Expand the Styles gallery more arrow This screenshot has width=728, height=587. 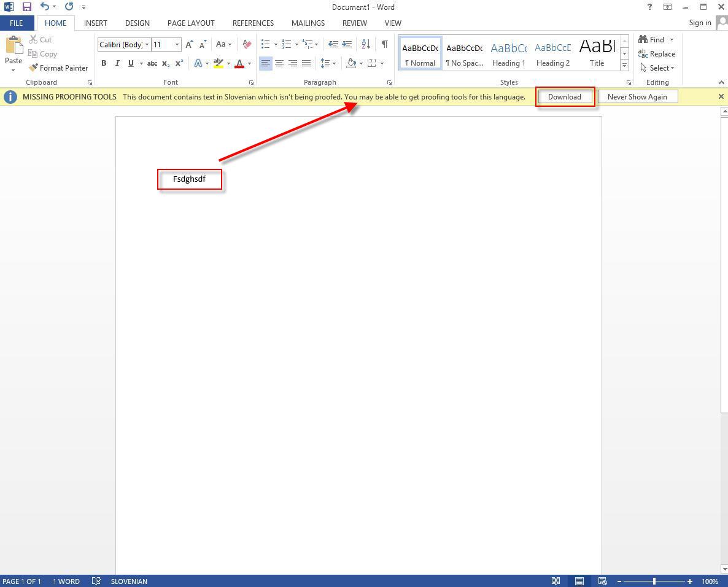[624, 65]
